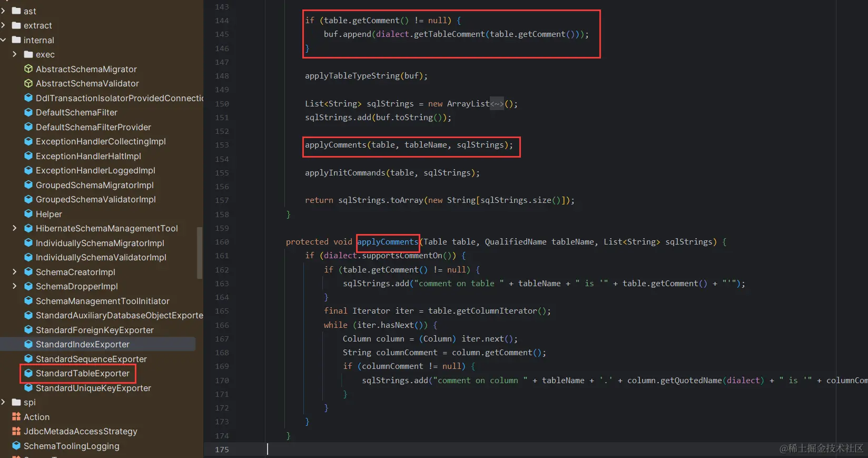Click dialect.supportsCommentOn() condition
Image resolution: width=868 pixels, height=458 pixels.
pos(390,256)
